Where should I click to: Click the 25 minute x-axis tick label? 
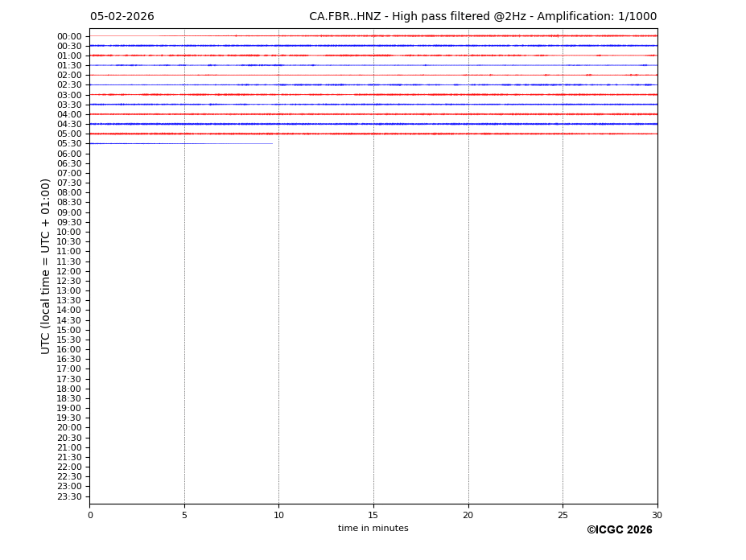click(x=563, y=516)
